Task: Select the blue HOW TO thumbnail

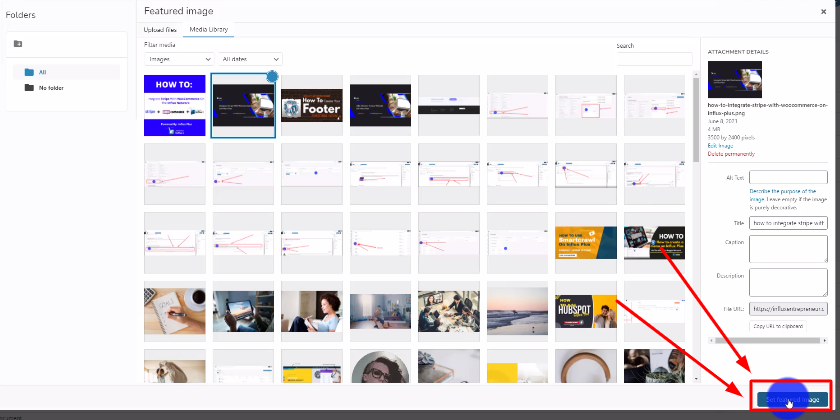Action: pos(175,106)
